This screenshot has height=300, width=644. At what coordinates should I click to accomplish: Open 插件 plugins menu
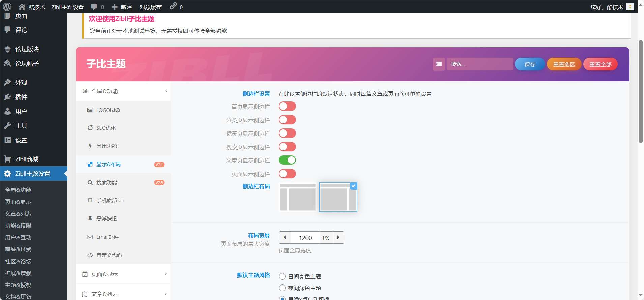(21, 97)
